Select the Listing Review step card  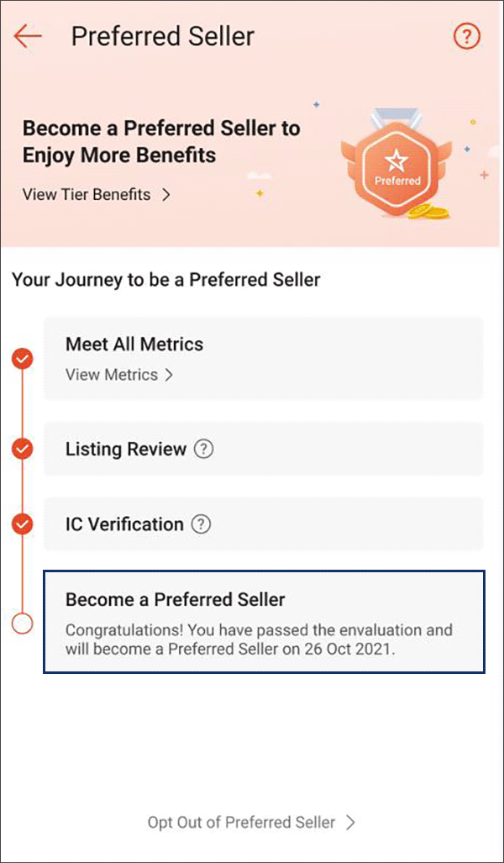pyautogui.click(x=263, y=450)
